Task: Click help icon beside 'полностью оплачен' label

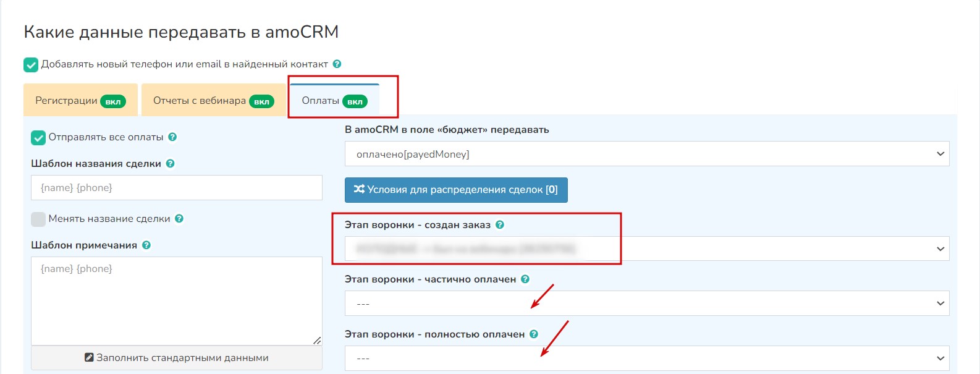Action: click(x=534, y=334)
